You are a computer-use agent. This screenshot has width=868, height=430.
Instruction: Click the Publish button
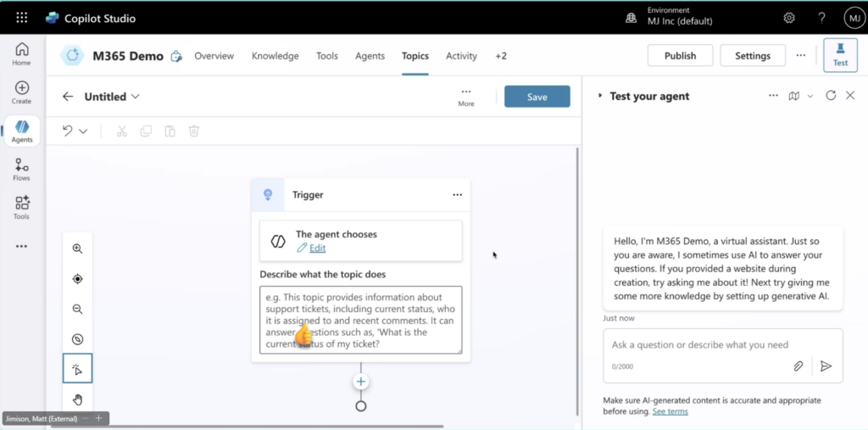pyautogui.click(x=681, y=55)
